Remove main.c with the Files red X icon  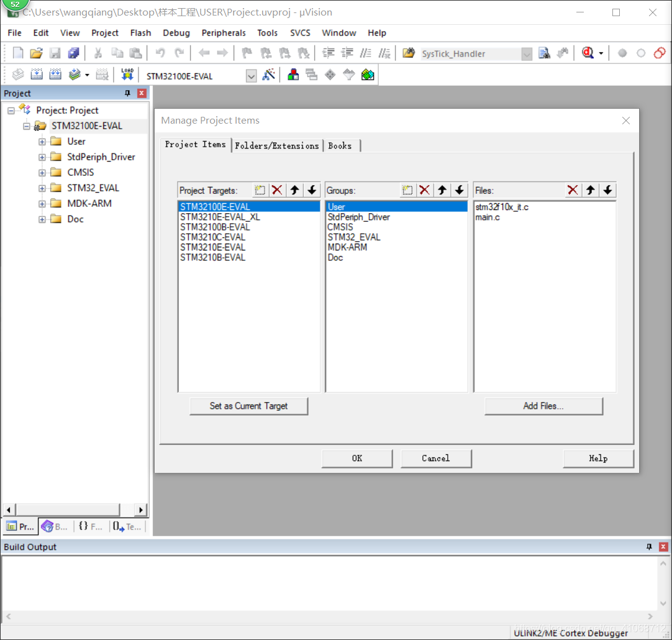coord(573,190)
